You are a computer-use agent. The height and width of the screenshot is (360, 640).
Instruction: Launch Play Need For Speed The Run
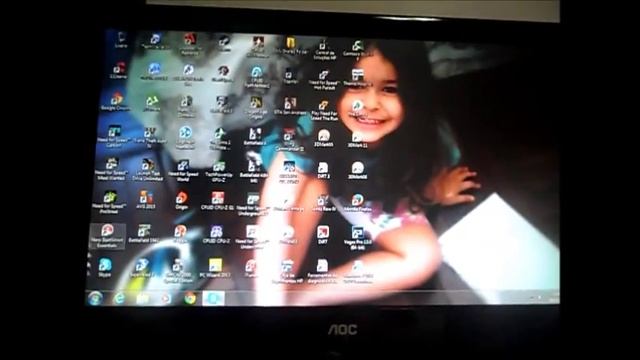tap(324, 111)
